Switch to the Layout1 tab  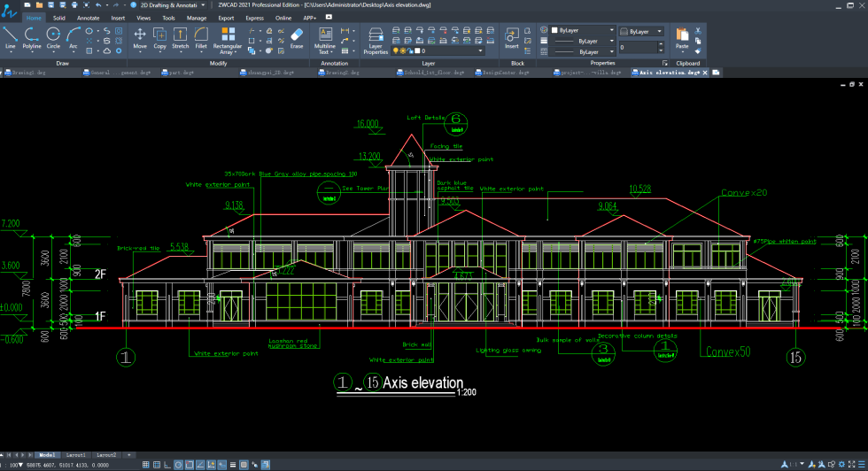click(x=74, y=454)
